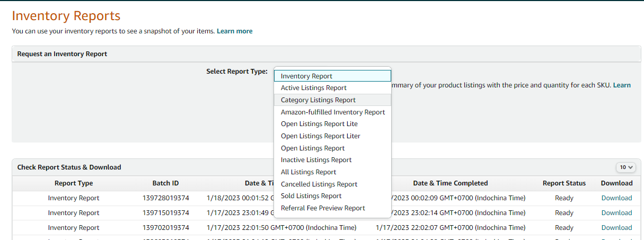Download report batch 139728019374
Screen dimensions: 644x240
click(x=616, y=198)
